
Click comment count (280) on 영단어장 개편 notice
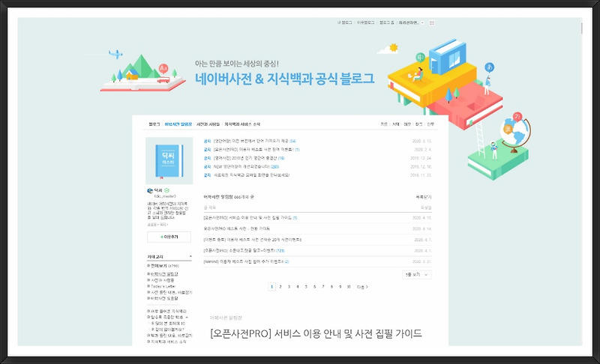(x=275, y=167)
